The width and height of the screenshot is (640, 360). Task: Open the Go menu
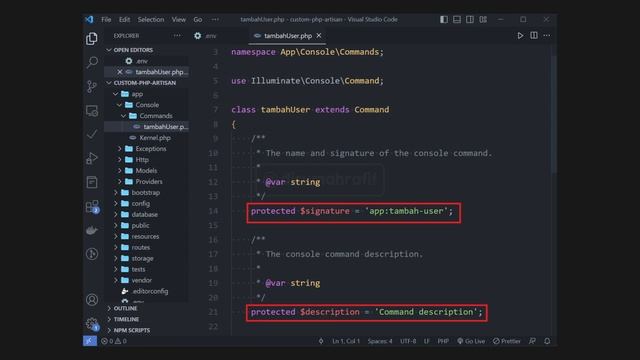pyautogui.click(x=198, y=20)
